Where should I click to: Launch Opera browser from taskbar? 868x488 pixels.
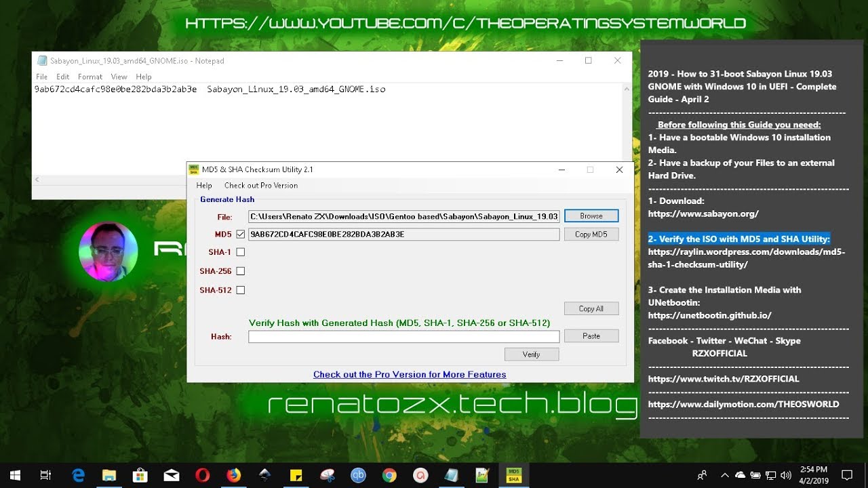pos(202,475)
